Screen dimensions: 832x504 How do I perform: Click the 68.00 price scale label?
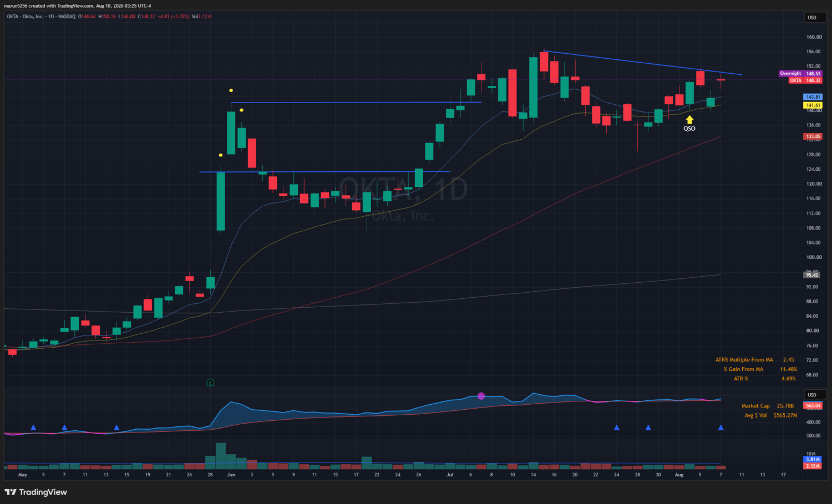point(812,375)
